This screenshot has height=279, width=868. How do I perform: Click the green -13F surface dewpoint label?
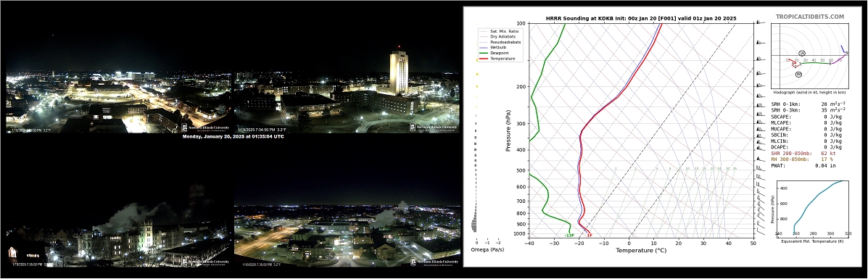569,236
